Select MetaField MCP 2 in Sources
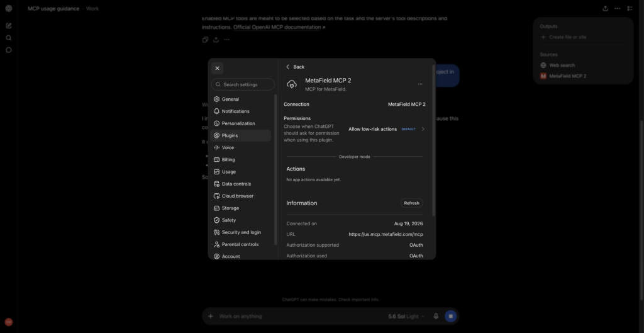 (x=563, y=76)
